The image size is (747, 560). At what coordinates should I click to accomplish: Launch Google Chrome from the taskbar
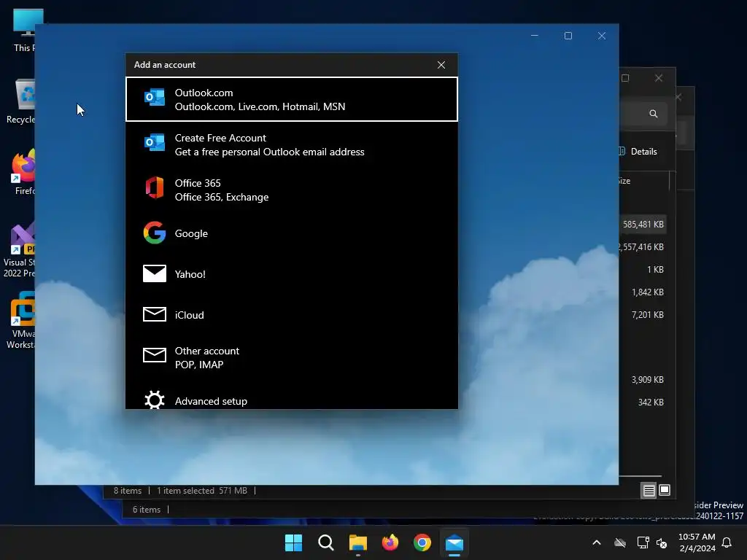click(422, 542)
